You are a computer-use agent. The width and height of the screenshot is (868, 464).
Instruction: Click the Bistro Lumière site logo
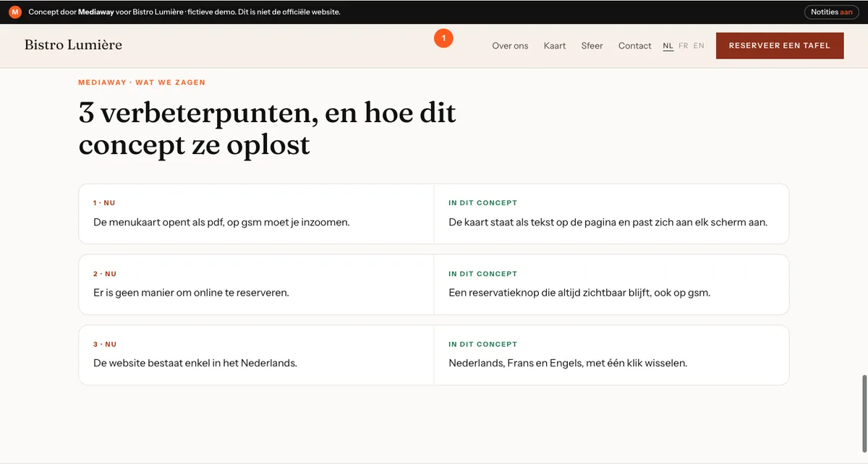(x=73, y=45)
